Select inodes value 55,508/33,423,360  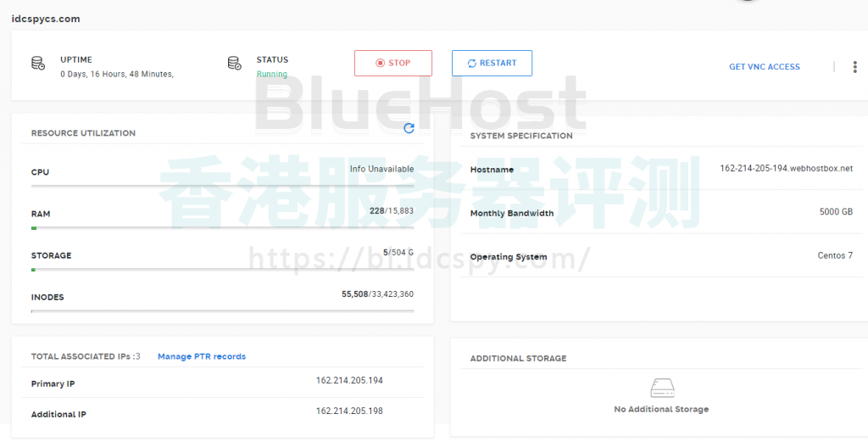[377, 294]
